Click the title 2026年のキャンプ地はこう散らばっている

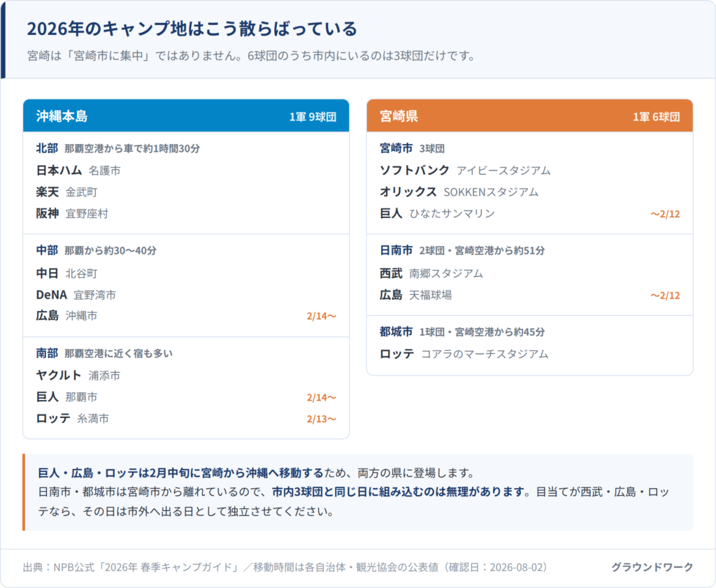192,29
